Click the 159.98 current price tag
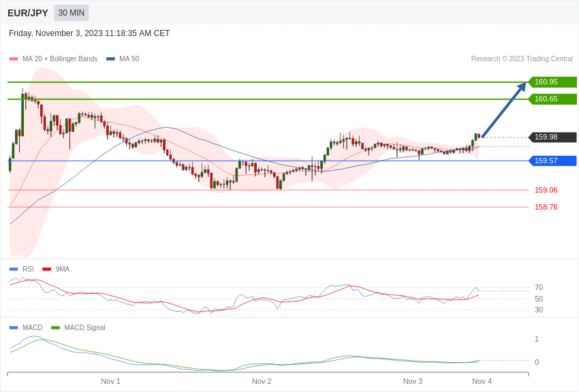Screen dimensions: 579x392 pyautogui.click(x=553, y=137)
